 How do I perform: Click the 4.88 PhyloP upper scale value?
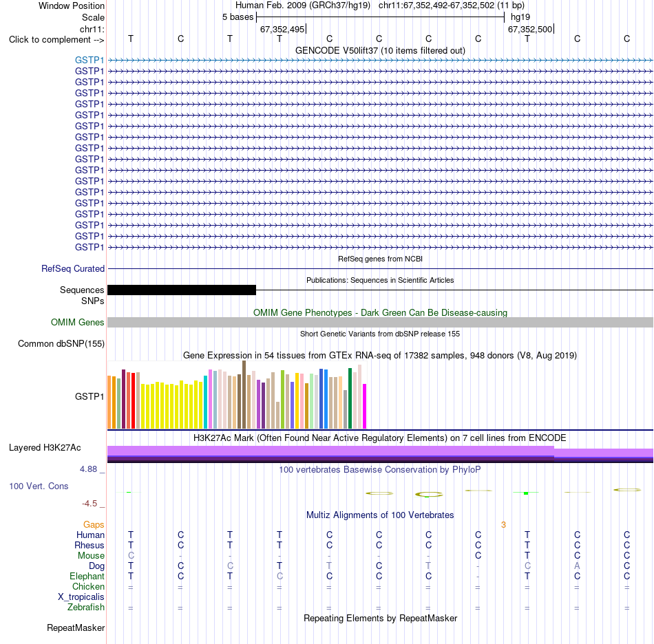point(88,469)
